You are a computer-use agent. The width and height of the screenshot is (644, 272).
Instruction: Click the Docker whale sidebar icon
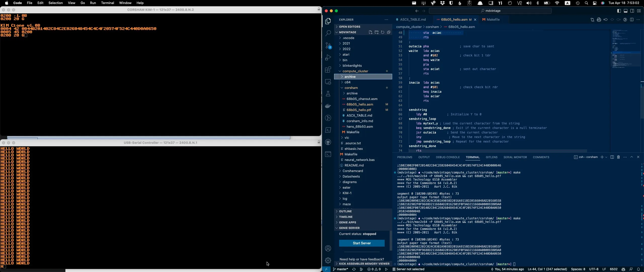coord(328,106)
